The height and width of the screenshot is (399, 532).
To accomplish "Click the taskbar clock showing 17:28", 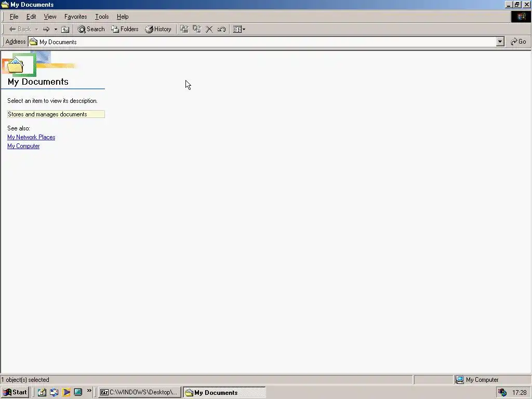I will coord(520,393).
